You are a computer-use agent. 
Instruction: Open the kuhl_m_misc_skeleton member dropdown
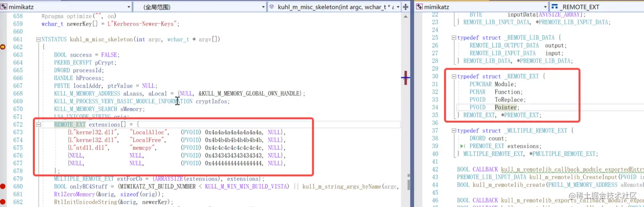click(x=397, y=7)
